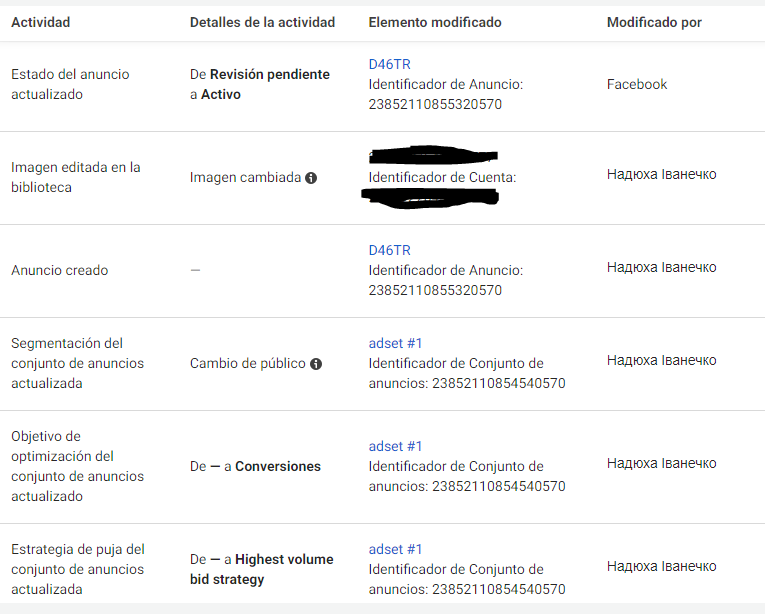Click Надюха Іванечко in the Anuncio creado row
765x614 pixels.
pos(662,267)
